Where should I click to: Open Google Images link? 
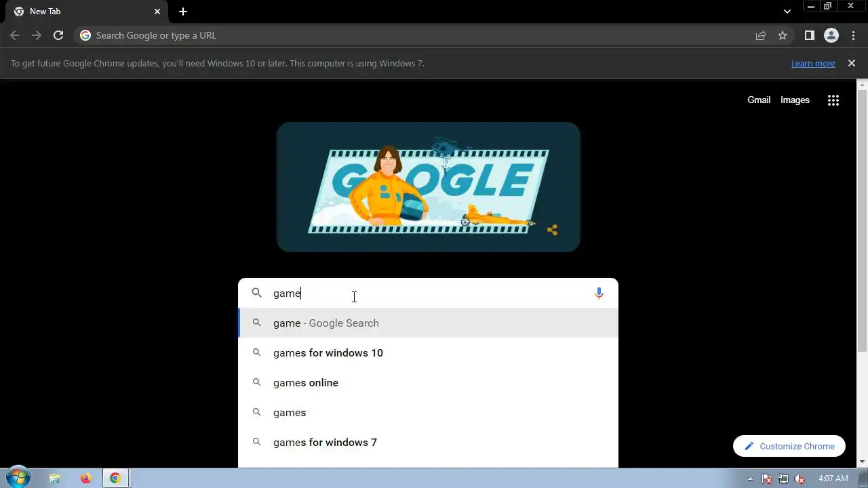point(795,100)
